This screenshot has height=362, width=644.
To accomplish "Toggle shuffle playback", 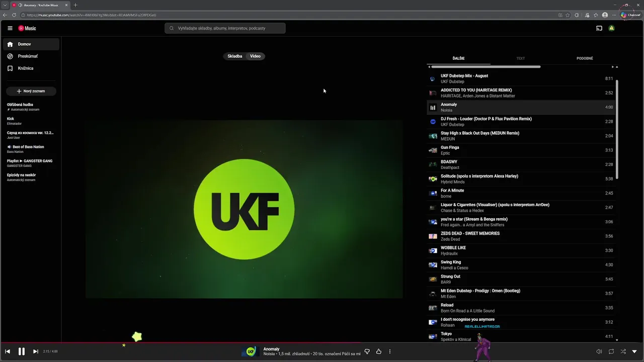I will point(623,351).
